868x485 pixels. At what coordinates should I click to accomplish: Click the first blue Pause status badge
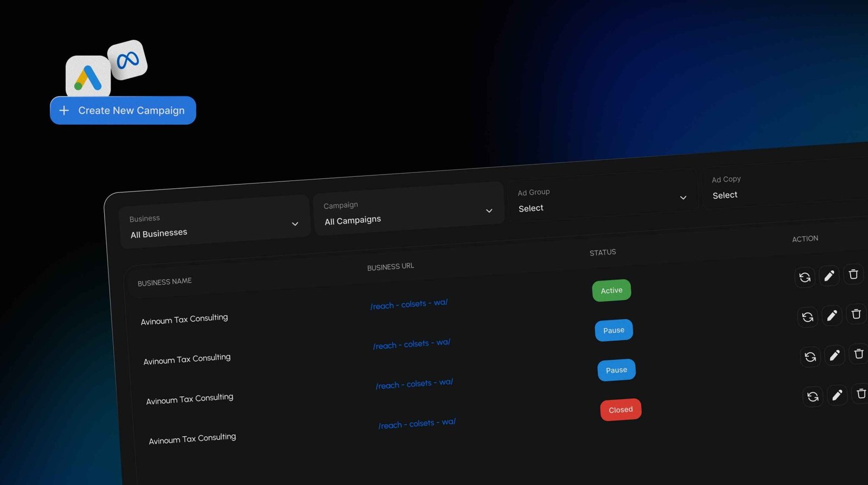click(614, 330)
